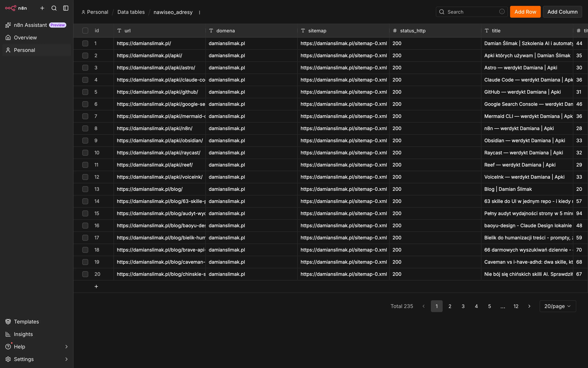The image size is (588, 368).
Task: Focus the Search input field
Action: click(x=472, y=12)
